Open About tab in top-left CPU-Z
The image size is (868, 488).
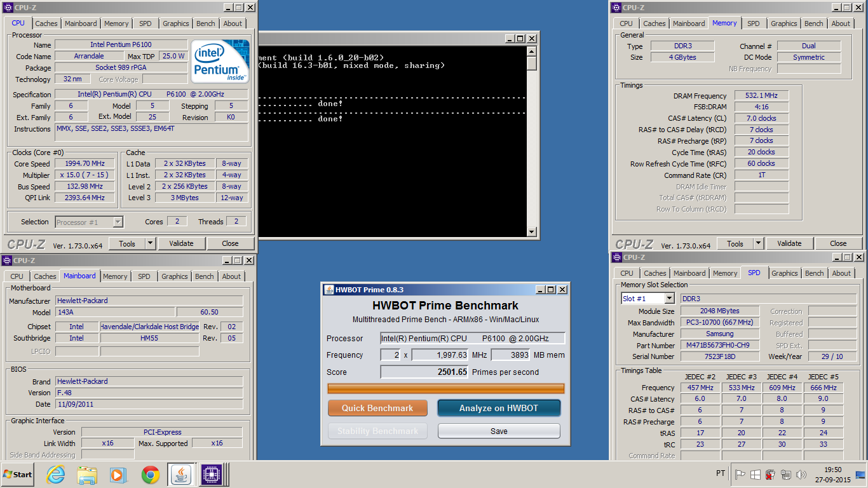[233, 24]
